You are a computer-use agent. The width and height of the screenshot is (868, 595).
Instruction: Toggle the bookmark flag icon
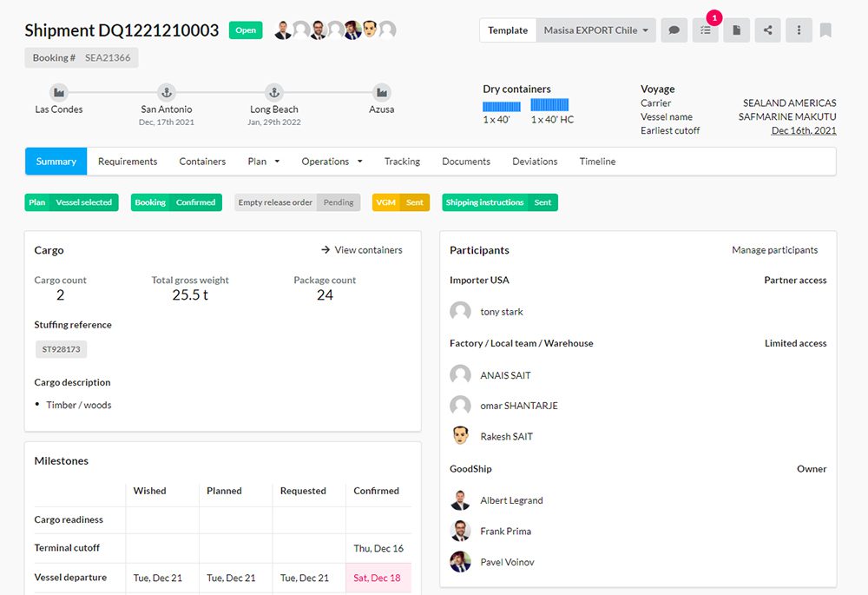point(825,30)
